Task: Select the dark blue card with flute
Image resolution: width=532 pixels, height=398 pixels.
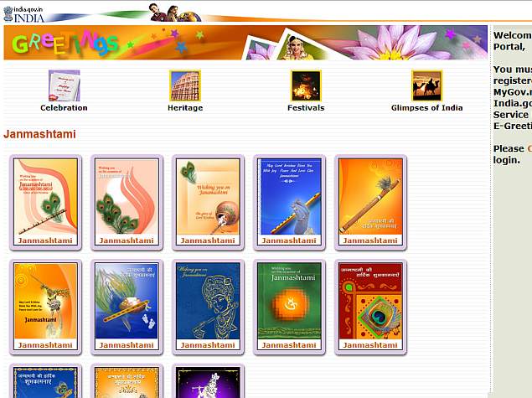Action: [x=289, y=201]
